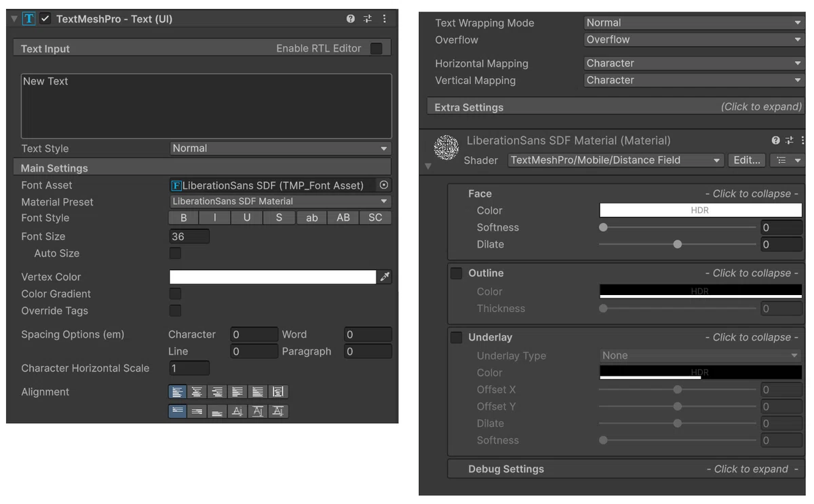Enable Auto Size checkbox
Viewport: 814px width, 504px height.
(175, 253)
